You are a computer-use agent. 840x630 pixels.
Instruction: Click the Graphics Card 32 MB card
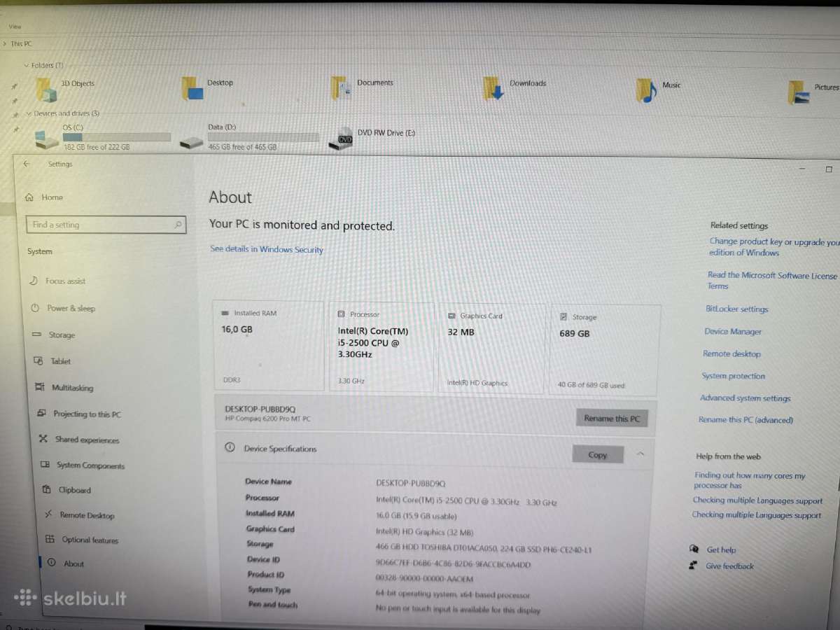click(492, 348)
